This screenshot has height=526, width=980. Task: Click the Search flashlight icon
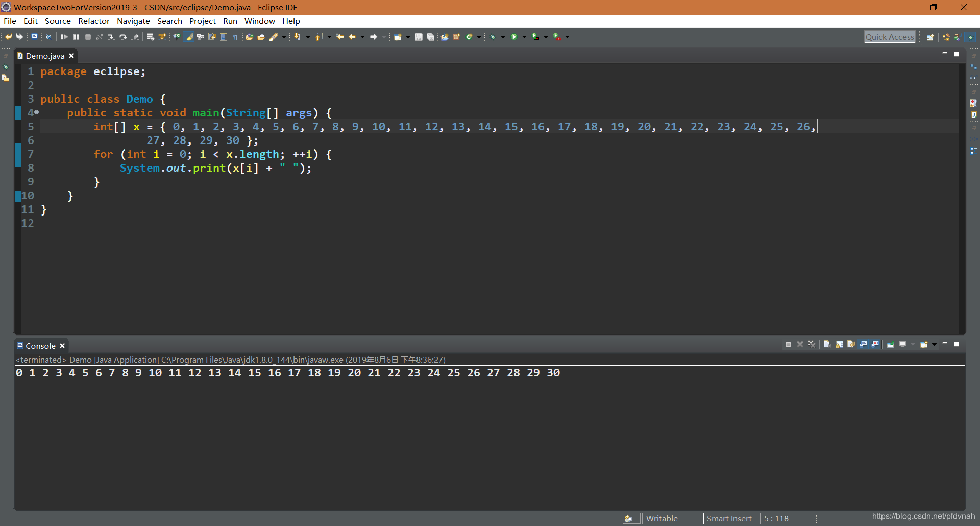click(273, 37)
